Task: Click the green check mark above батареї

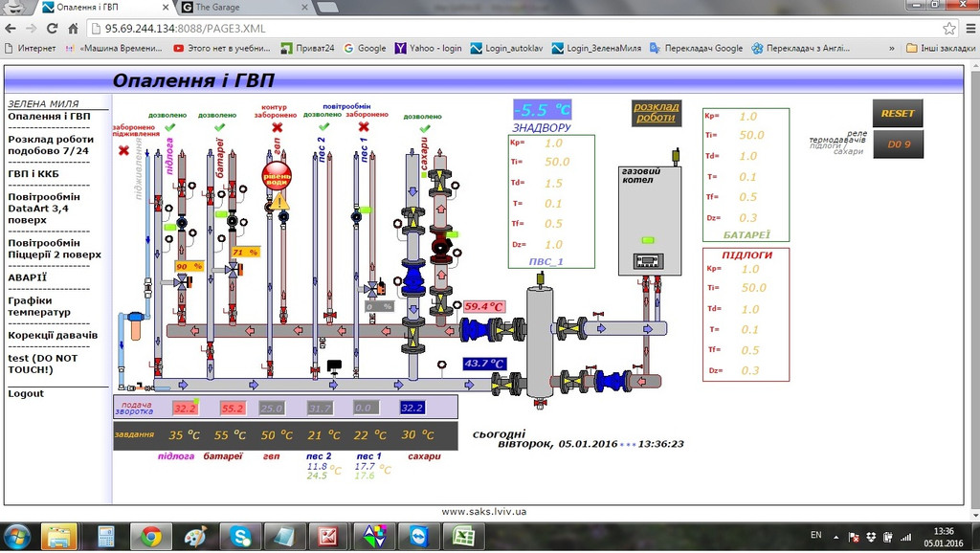Action: point(219,127)
